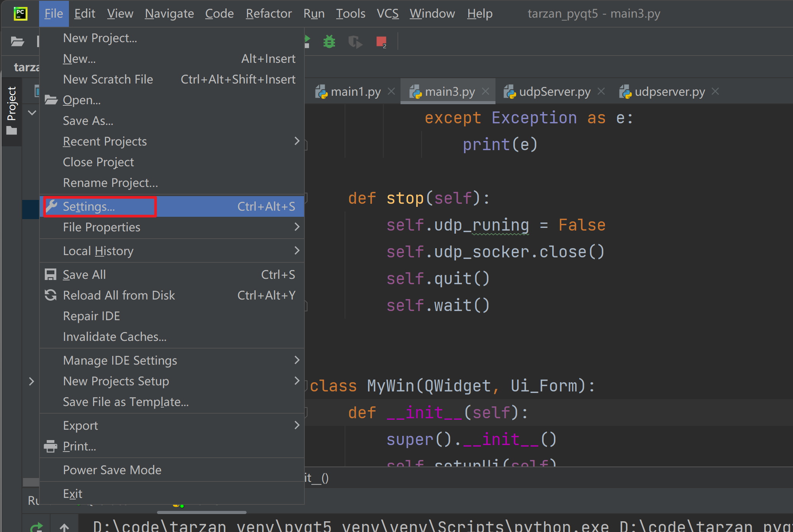The width and height of the screenshot is (793, 532).
Task: Select Print... entry
Action: point(172,446)
